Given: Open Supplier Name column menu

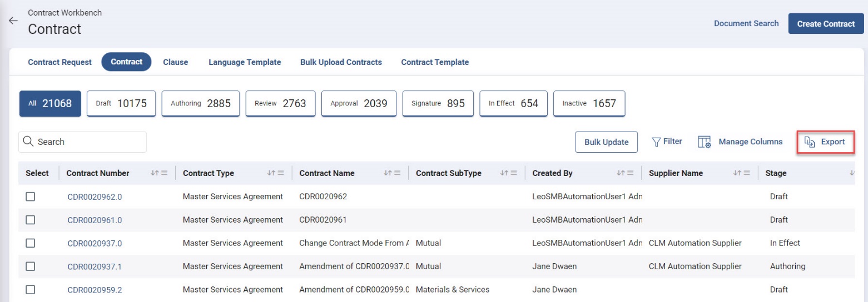Looking at the screenshot, I should coord(746,173).
